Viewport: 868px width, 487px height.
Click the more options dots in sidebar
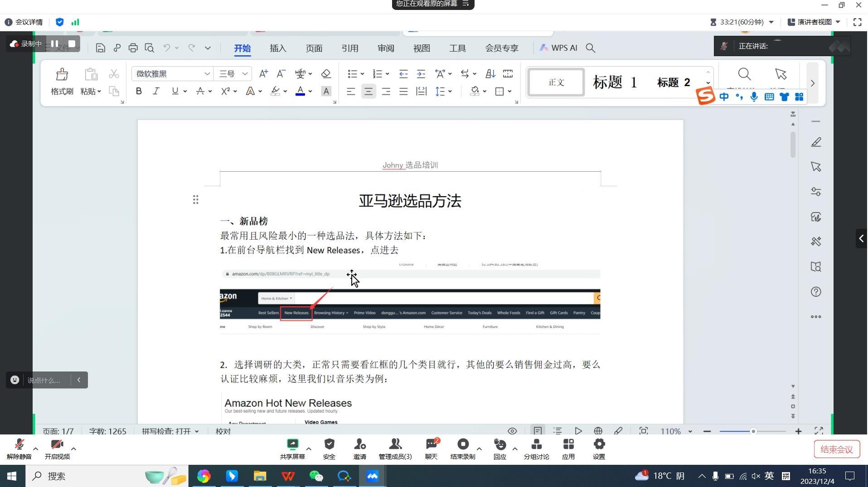click(x=816, y=317)
